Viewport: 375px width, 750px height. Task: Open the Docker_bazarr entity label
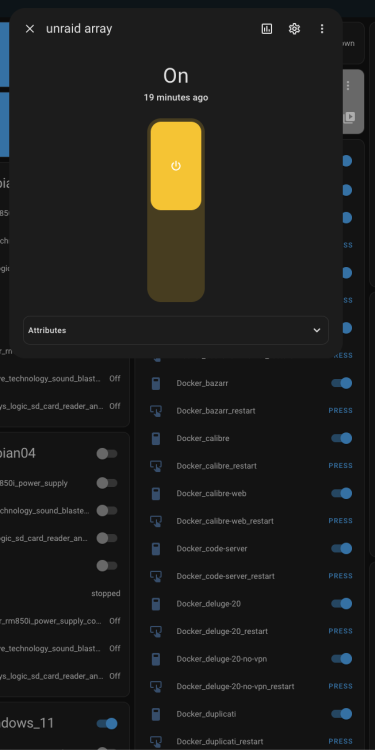(x=202, y=383)
